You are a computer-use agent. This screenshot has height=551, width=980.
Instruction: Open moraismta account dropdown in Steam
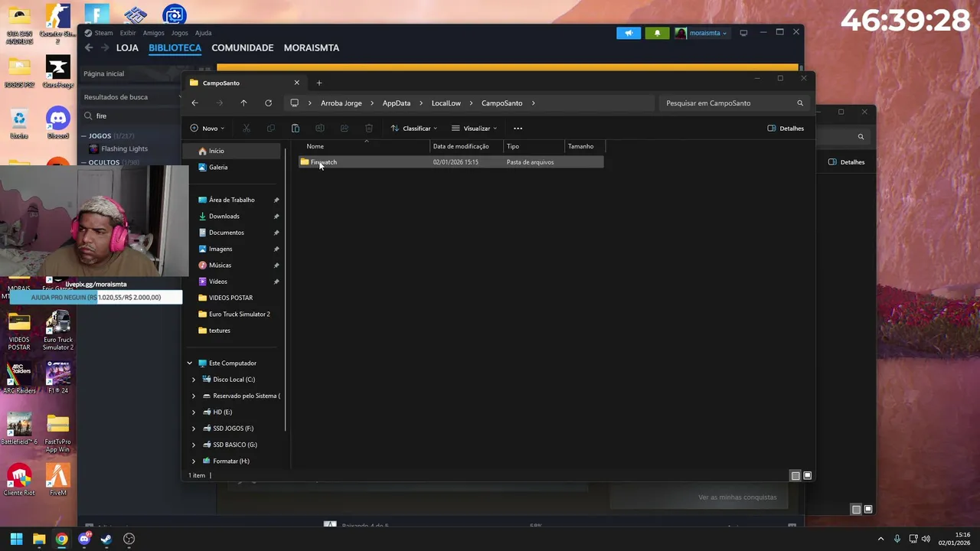tap(701, 33)
